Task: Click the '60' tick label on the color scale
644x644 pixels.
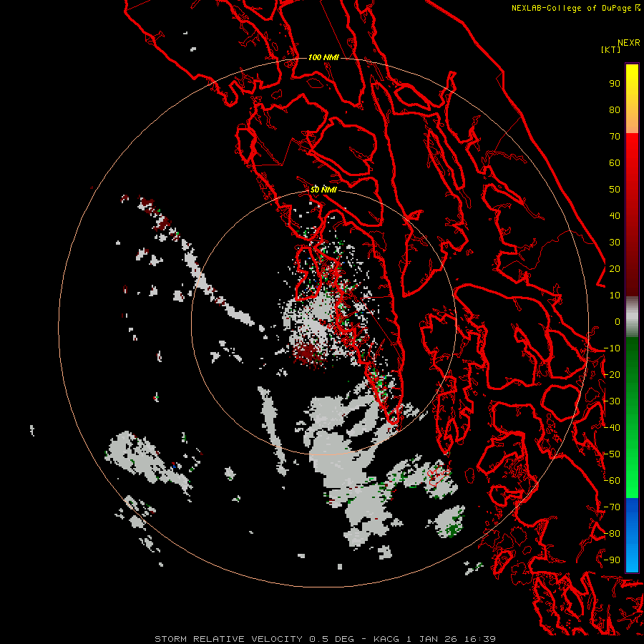Action: [615, 163]
